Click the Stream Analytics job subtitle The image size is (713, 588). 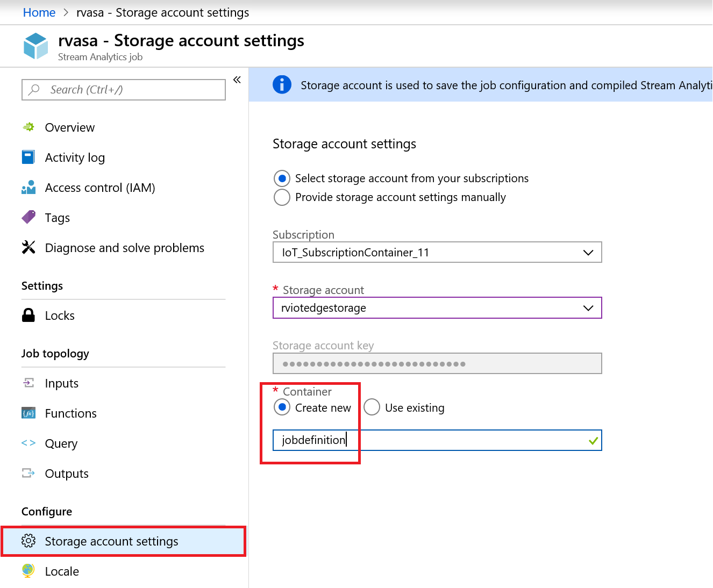click(x=100, y=57)
